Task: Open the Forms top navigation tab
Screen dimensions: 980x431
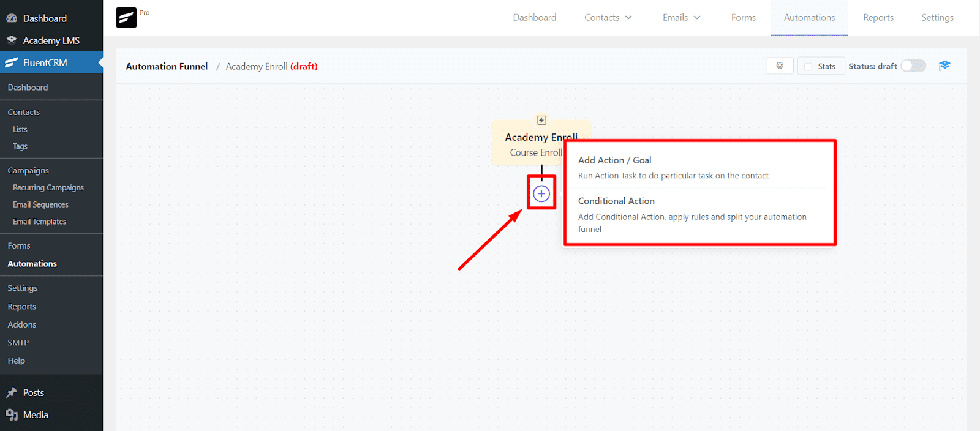Action: click(743, 18)
